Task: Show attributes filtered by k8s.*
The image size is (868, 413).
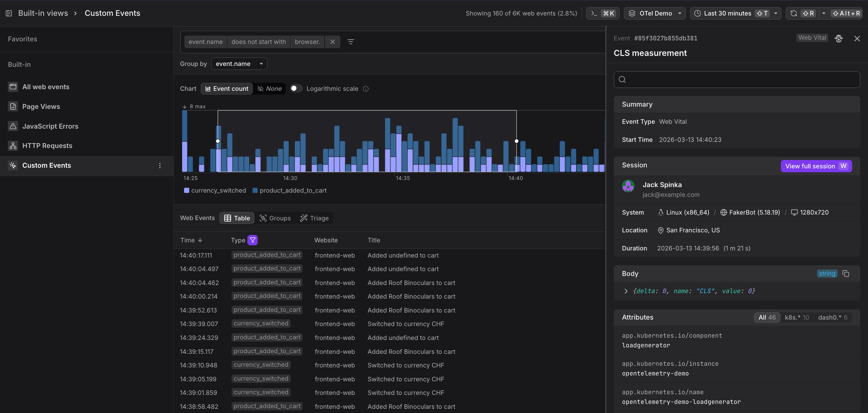Action: 797,317
